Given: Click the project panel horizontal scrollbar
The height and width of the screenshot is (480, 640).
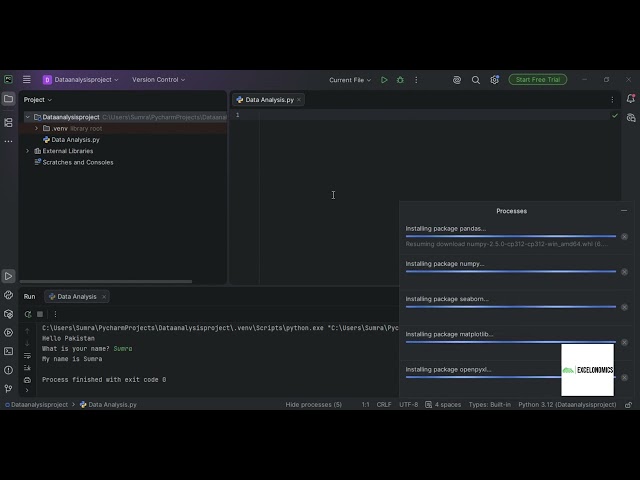Looking at the screenshot, I should coord(106,282).
